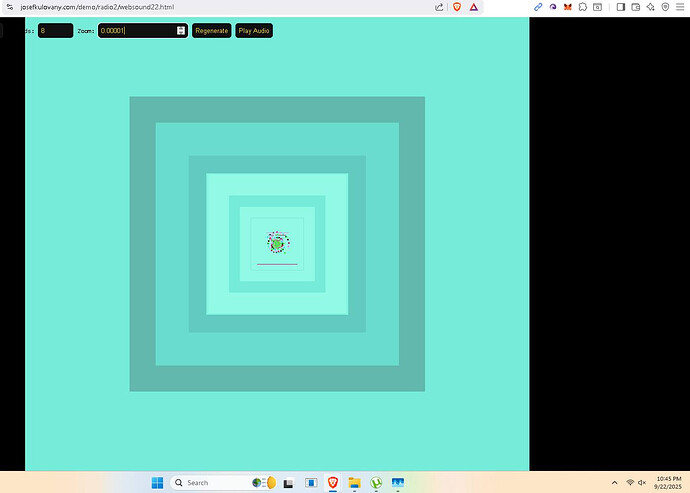Click the Brave Shields lion icon
This screenshot has height=493, width=690.
pos(455,7)
